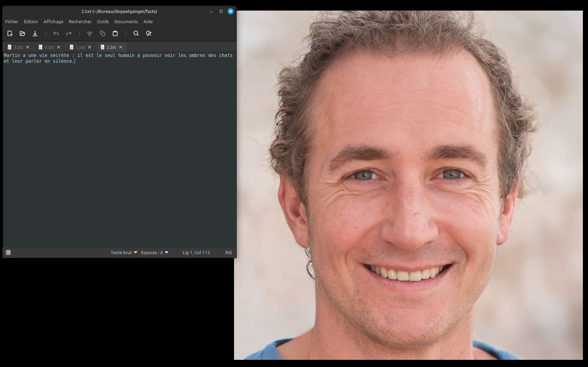Undo the last edit
Viewport: 588px width, 367px height.
pos(56,33)
